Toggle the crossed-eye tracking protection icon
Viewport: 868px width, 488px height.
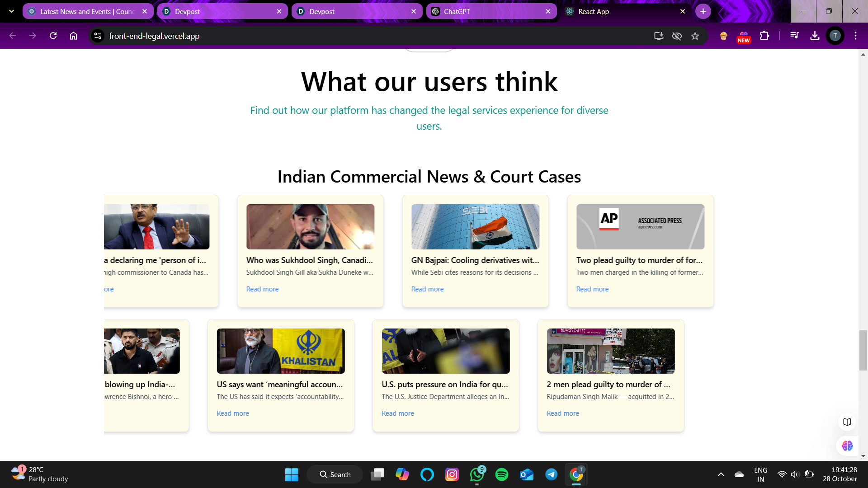pyautogui.click(x=677, y=36)
